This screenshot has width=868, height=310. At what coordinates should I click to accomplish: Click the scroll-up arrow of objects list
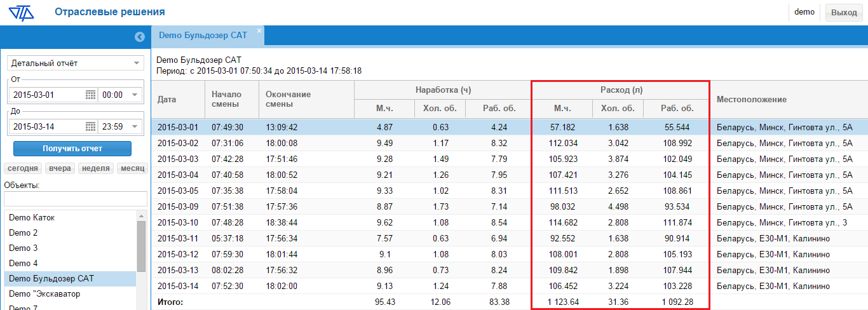[x=141, y=215]
